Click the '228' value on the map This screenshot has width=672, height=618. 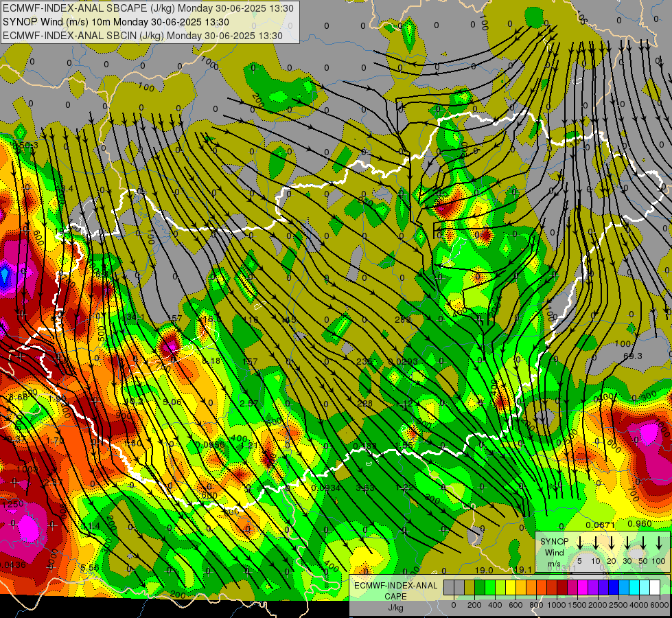click(x=364, y=403)
